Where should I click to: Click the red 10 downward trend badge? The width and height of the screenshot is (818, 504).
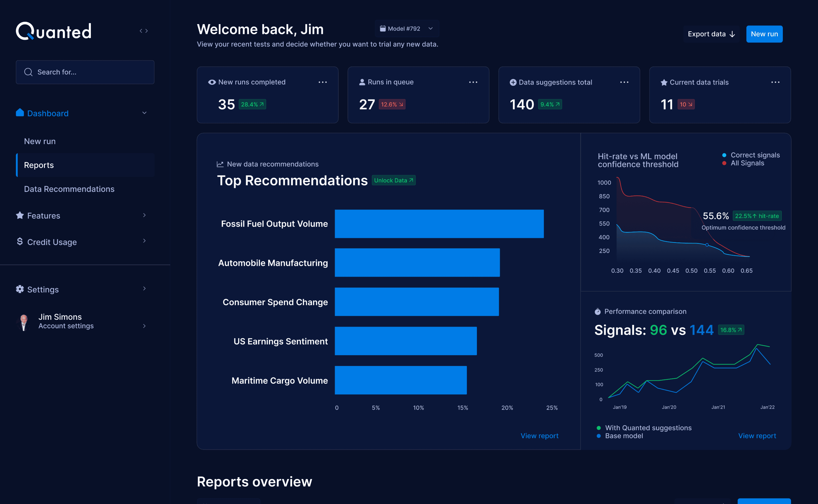[x=686, y=104]
